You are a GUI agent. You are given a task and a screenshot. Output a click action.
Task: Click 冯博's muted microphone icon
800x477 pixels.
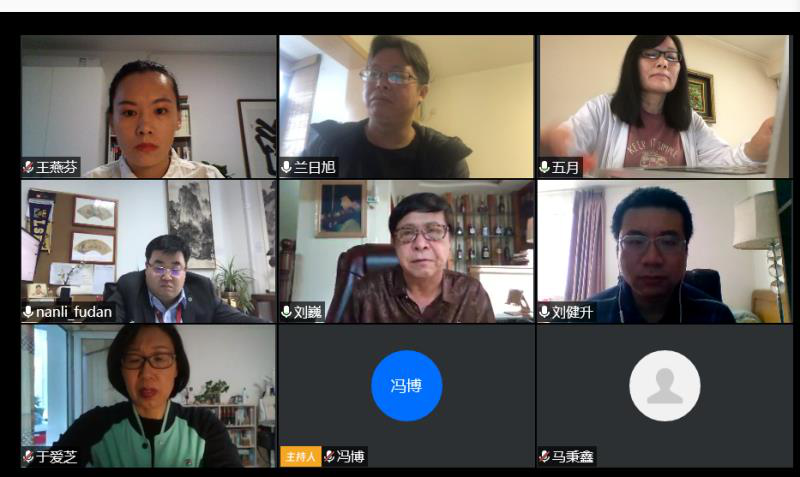click(330, 456)
